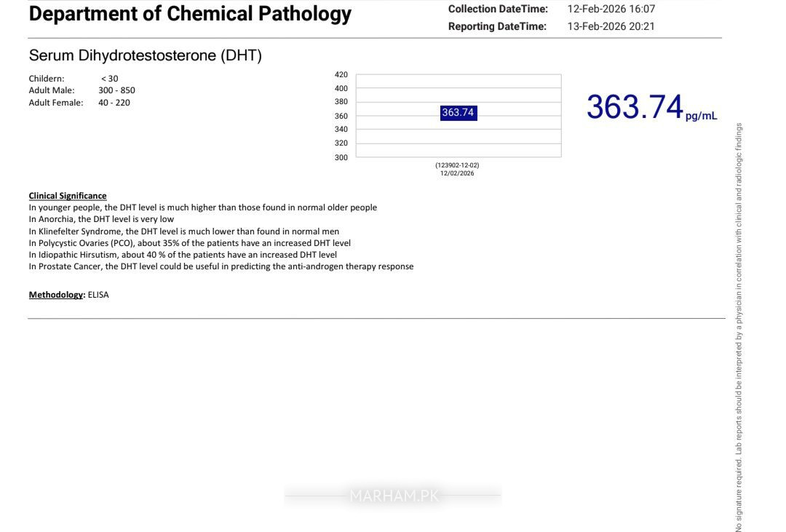Click the 420 axis label on the chart
Viewport: 786px width, 532px height.
click(341, 75)
